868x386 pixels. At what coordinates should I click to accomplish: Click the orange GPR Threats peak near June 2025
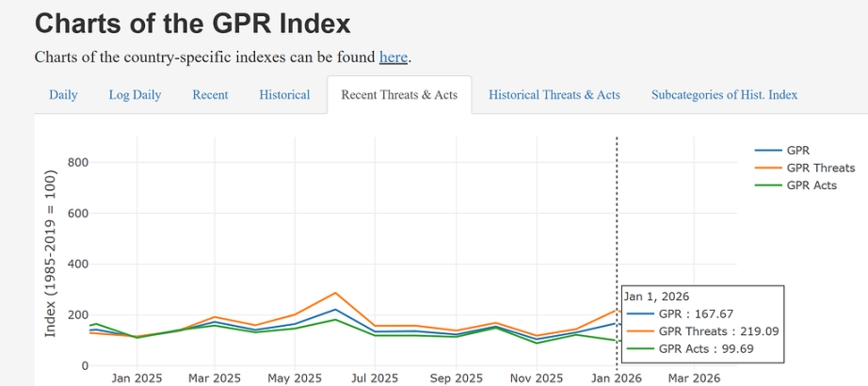tap(335, 293)
